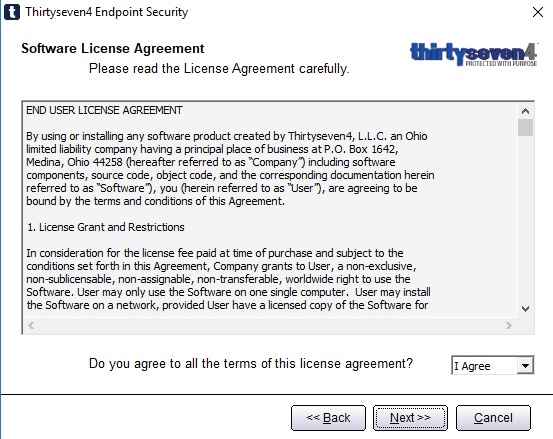The width and height of the screenshot is (553, 439).
Task: Click the license text scroll down arrow
Action: click(525, 309)
